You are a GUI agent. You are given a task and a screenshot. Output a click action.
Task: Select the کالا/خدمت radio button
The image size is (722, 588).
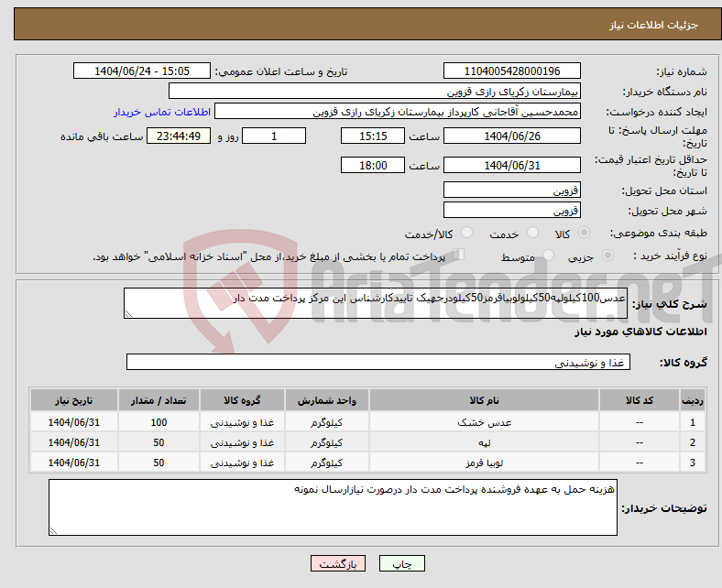pos(467,233)
